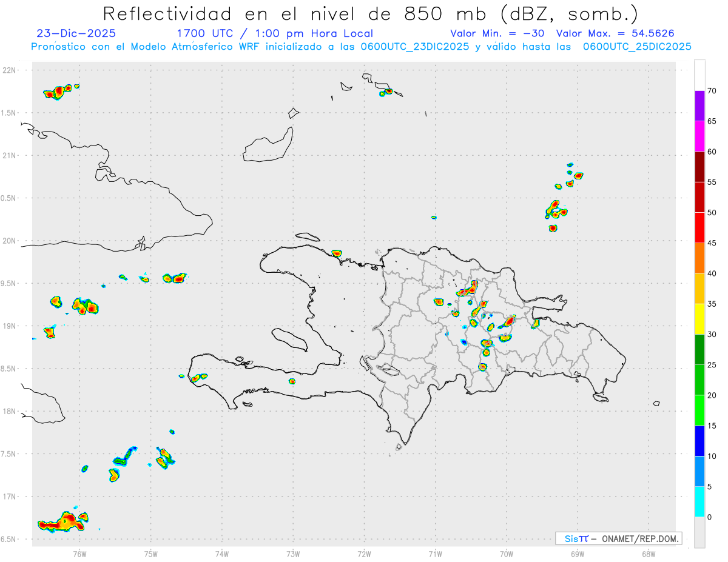Image resolution: width=728 pixels, height=562 pixels.
Task: Click the bright green 15–20 dBZ colorbar segment
Action: (x=699, y=410)
